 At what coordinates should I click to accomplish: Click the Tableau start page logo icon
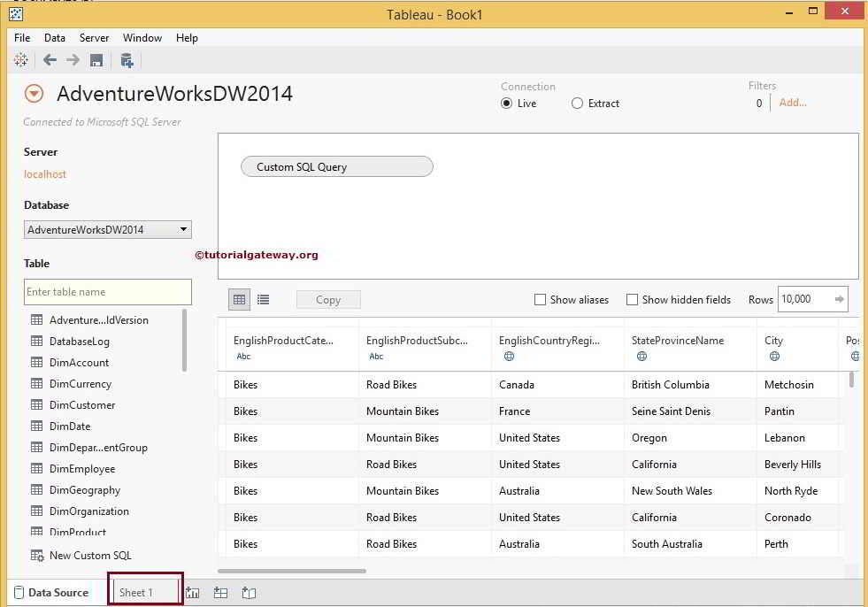point(20,60)
